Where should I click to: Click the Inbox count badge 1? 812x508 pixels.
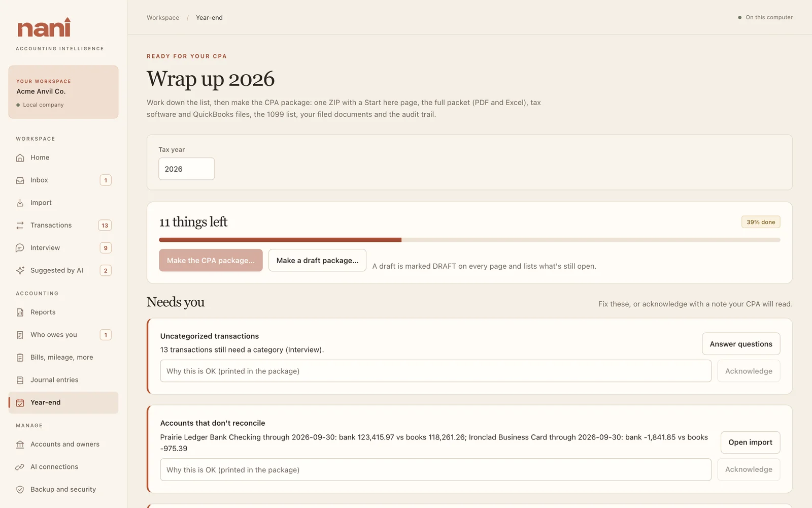106,180
